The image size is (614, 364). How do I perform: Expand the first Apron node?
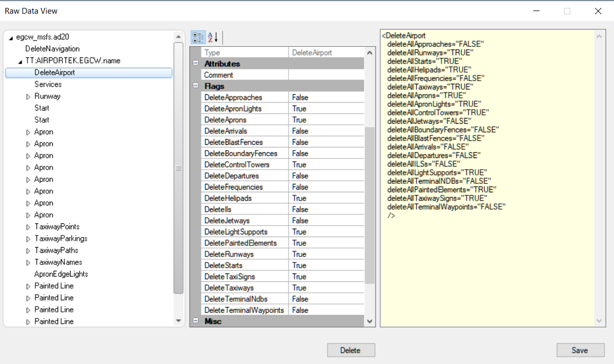(27, 132)
